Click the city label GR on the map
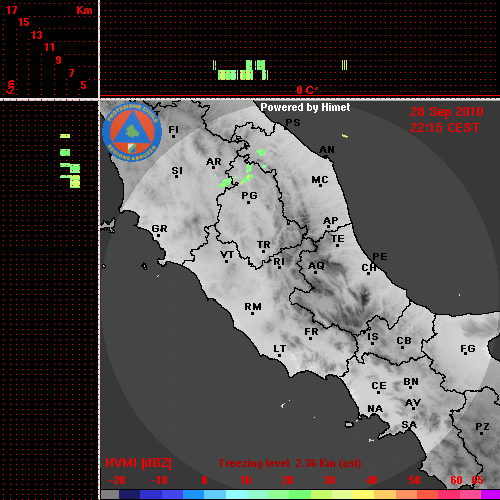The height and width of the screenshot is (500, 500). point(159,229)
